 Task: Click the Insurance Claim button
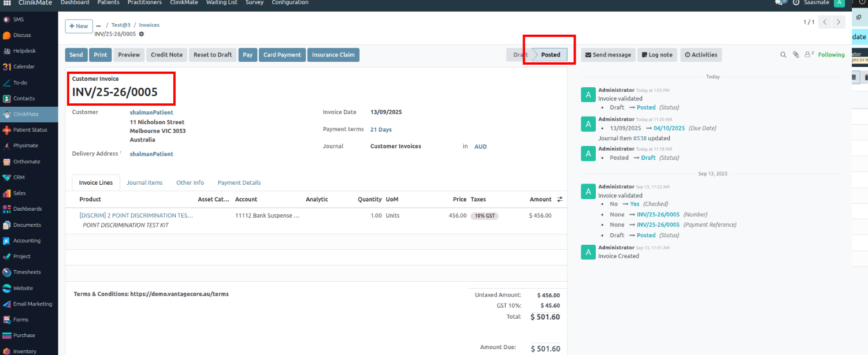point(333,55)
